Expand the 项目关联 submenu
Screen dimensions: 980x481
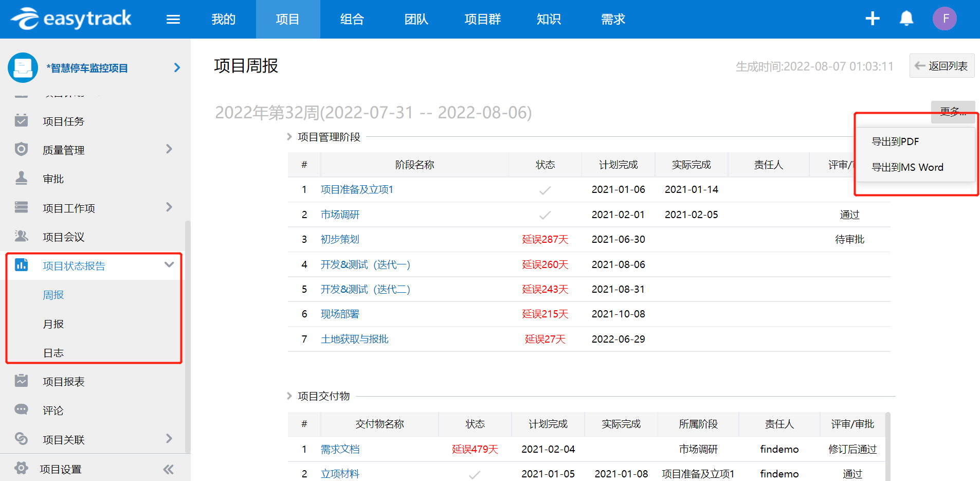(169, 439)
